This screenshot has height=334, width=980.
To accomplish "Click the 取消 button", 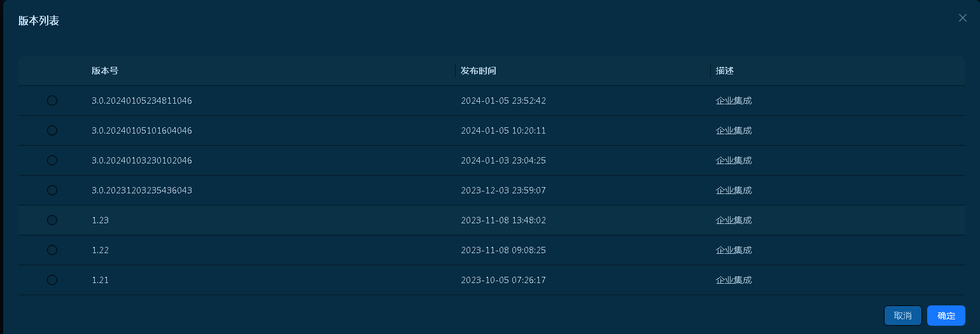I will pyautogui.click(x=903, y=316).
